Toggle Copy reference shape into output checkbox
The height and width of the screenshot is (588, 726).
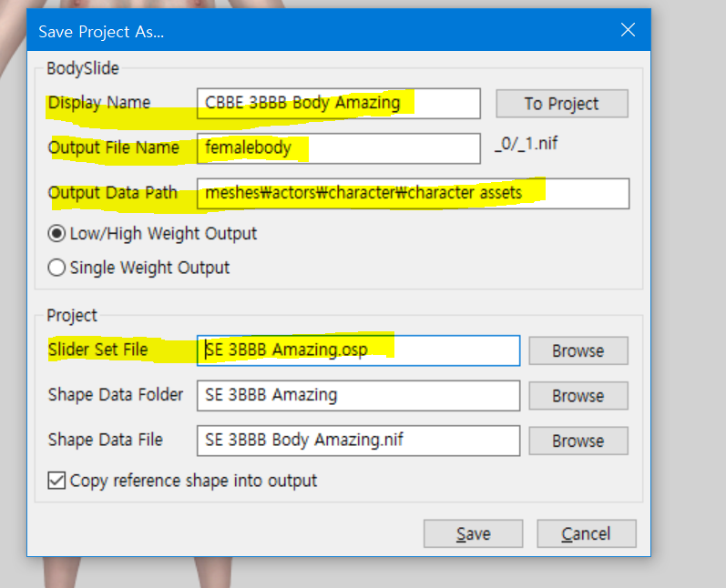click(56, 481)
